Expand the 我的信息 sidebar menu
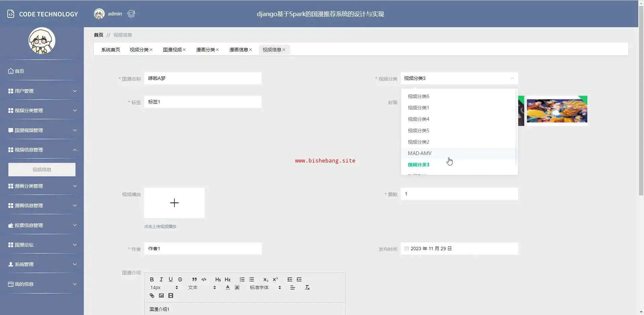Screen dimensions: 644x315 [x=42, y=284]
